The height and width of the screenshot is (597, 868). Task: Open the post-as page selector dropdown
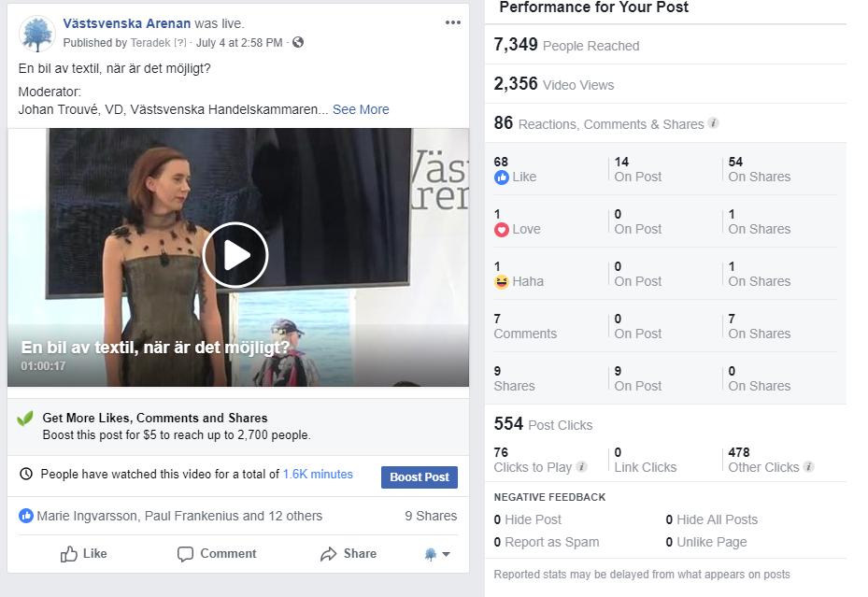point(436,554)
